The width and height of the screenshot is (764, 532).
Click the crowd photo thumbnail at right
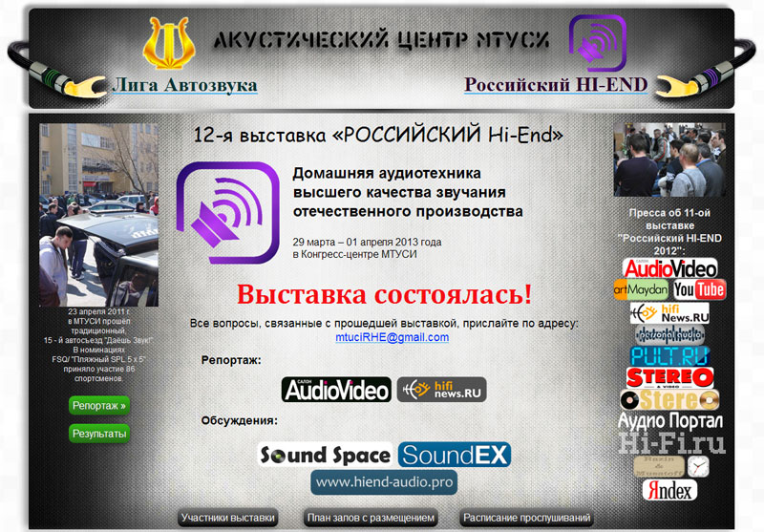669,160
